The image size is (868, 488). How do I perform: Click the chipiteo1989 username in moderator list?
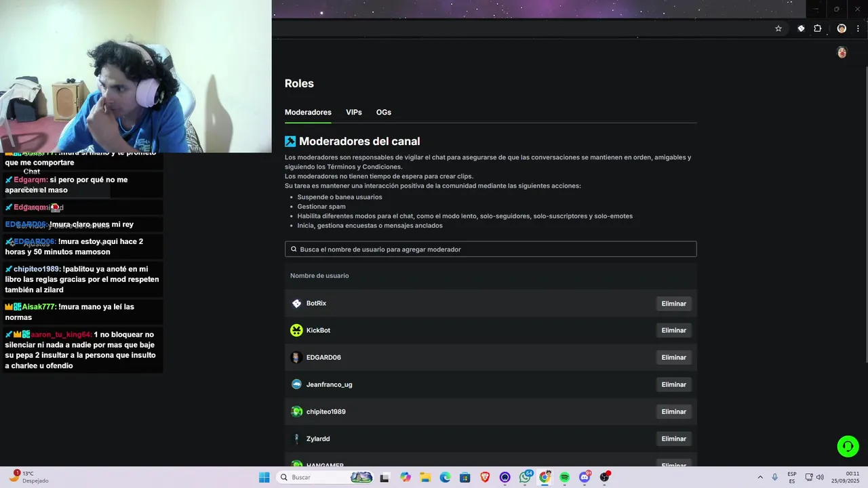325,411
